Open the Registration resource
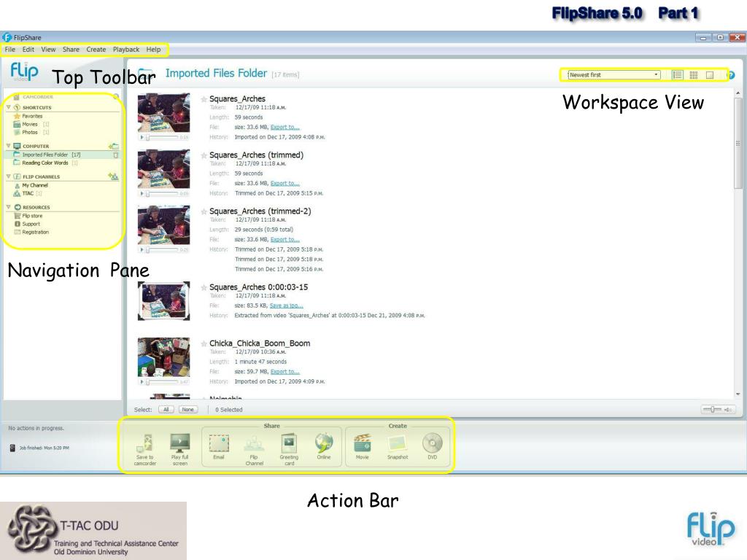Image resolution: width=747 pixels, height=560 pixels. pos(31,232)
